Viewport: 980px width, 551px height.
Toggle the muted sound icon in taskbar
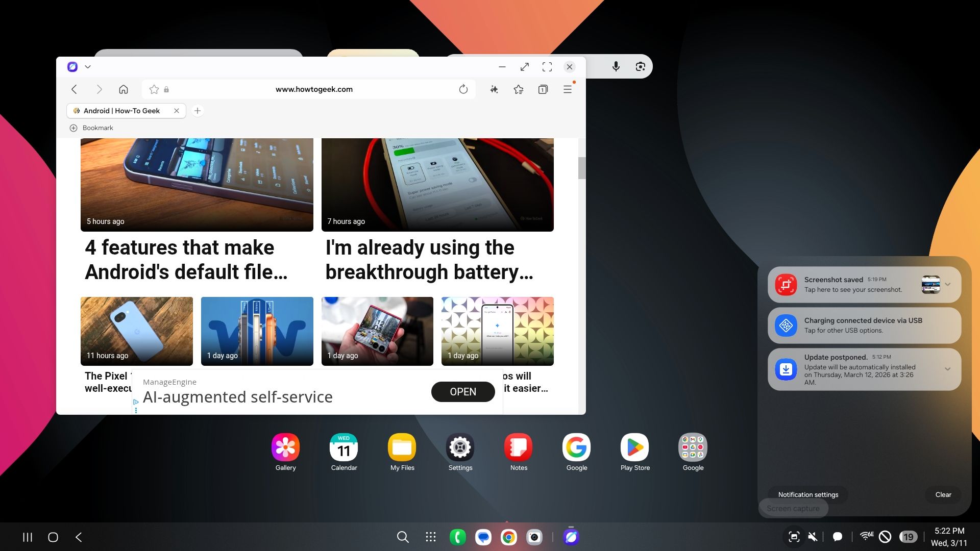coord(813,537)
